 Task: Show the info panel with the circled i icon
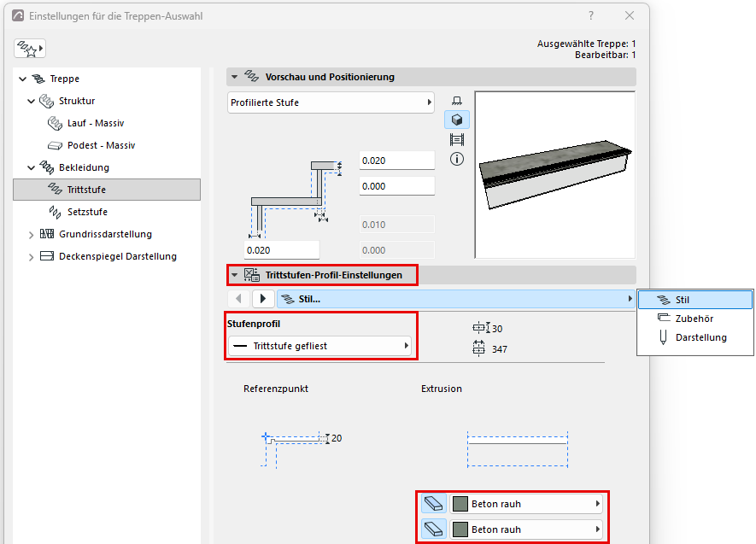456,159
